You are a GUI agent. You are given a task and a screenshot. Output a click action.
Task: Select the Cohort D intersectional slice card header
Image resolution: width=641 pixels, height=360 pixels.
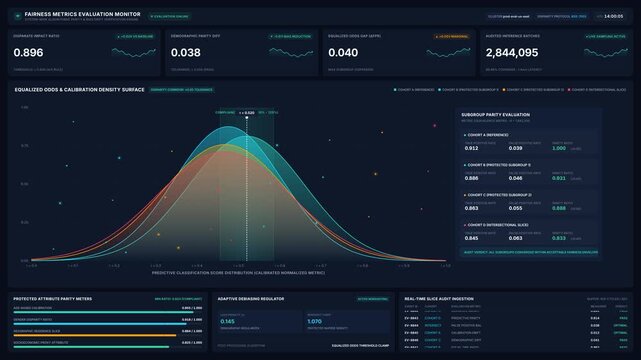tap(496, 225)
